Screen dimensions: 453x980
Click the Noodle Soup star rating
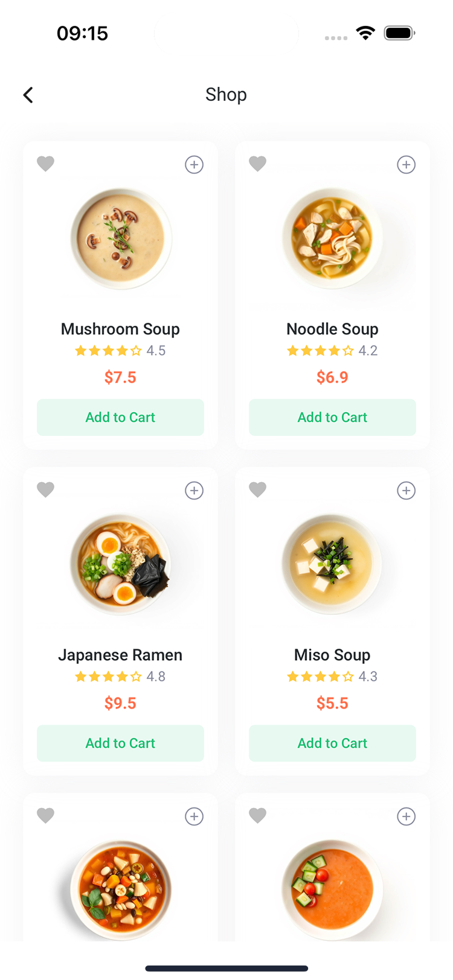(320, 351)
